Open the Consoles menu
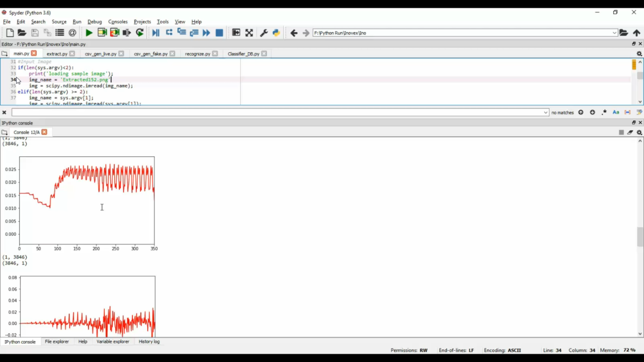 [x=118, y=22]
